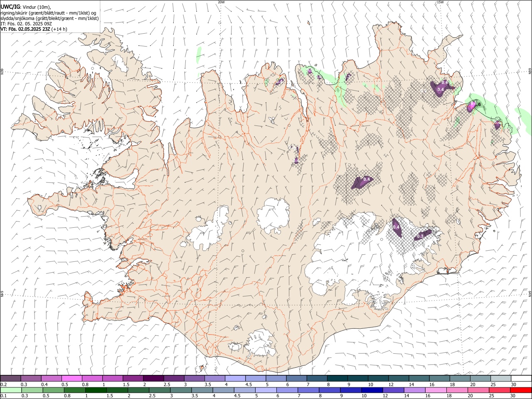Click the 'IT: Fös. 02. 05. 2025 09Z' line
Image resolution: width=532 pixels, height=399 pixels.
26,24
